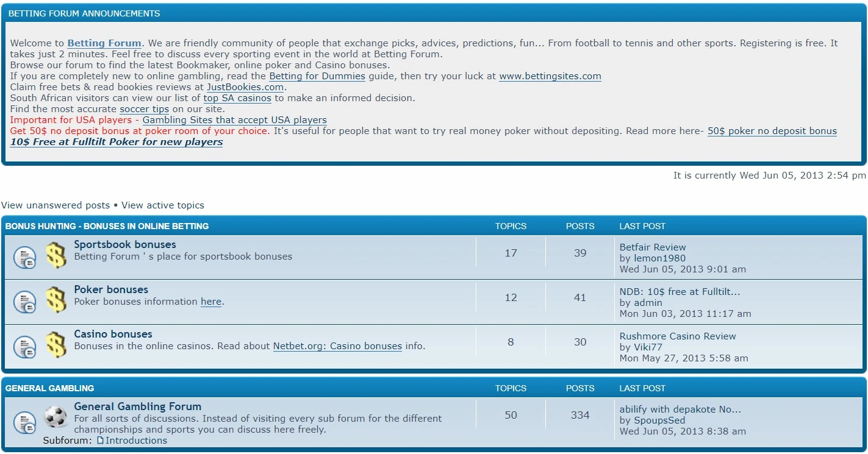Image resolution: width=868 pixels, height=454 pixels.
Task: Open the Sportsbook bonuses forum
Action: (x=125, y=244)
